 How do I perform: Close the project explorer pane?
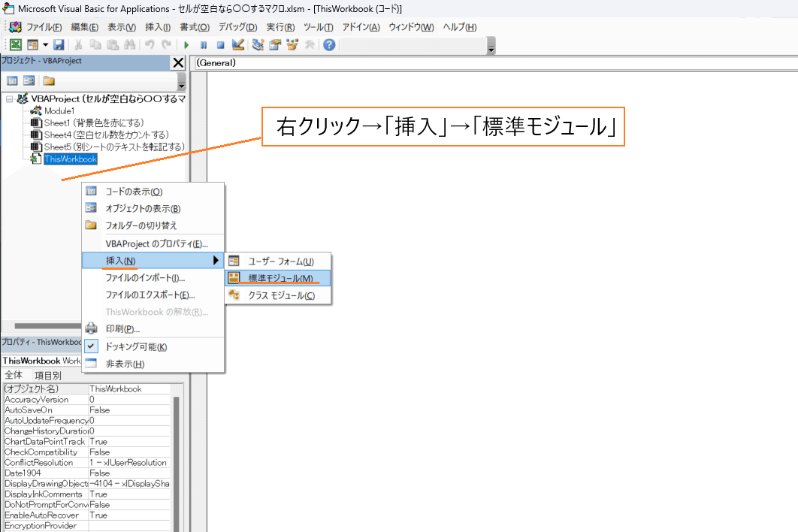point(178,62)
